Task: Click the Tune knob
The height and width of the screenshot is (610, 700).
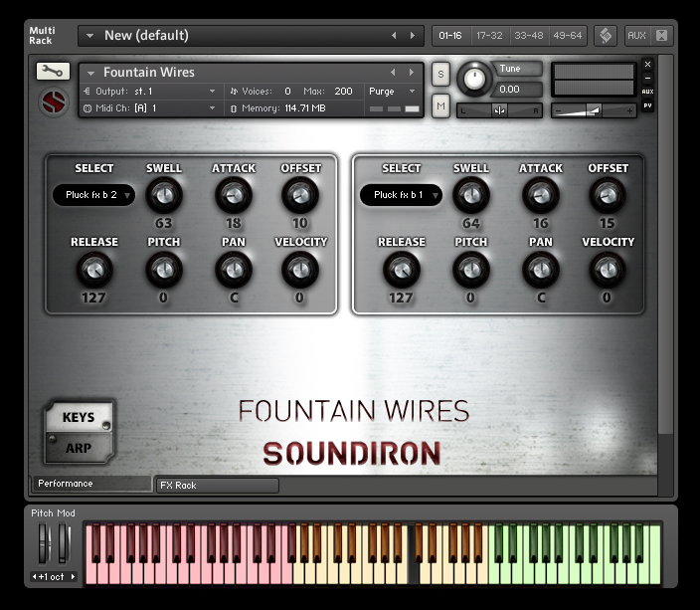Action: tap(474, 79)
